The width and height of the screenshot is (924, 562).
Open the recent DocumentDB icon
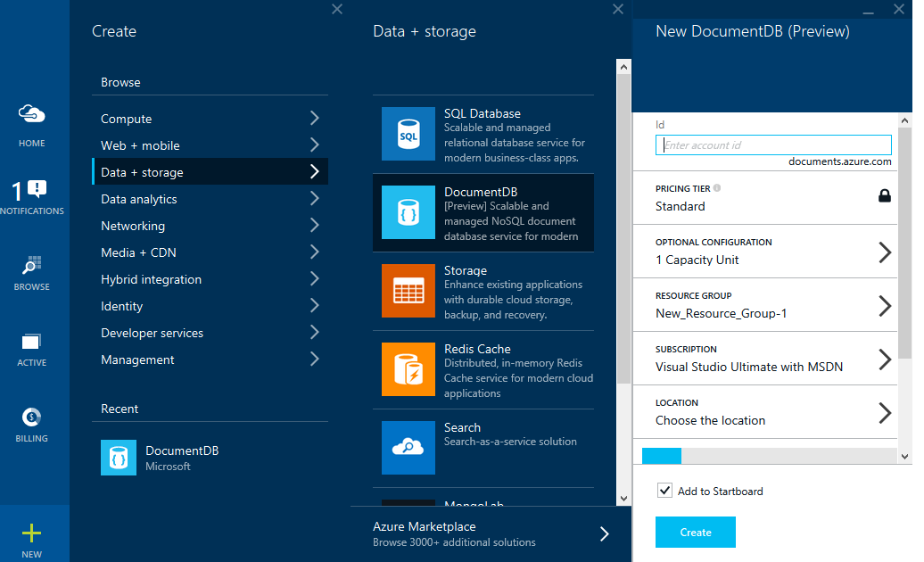pos(119,458)
